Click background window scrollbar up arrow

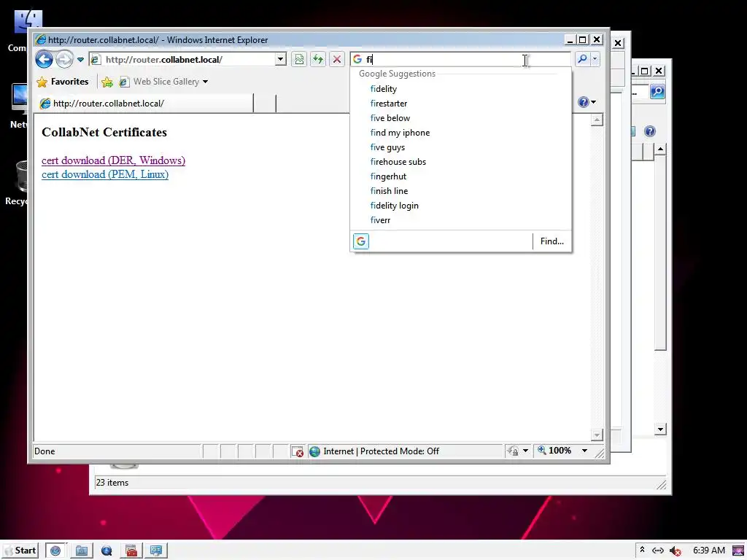(660, 149)
